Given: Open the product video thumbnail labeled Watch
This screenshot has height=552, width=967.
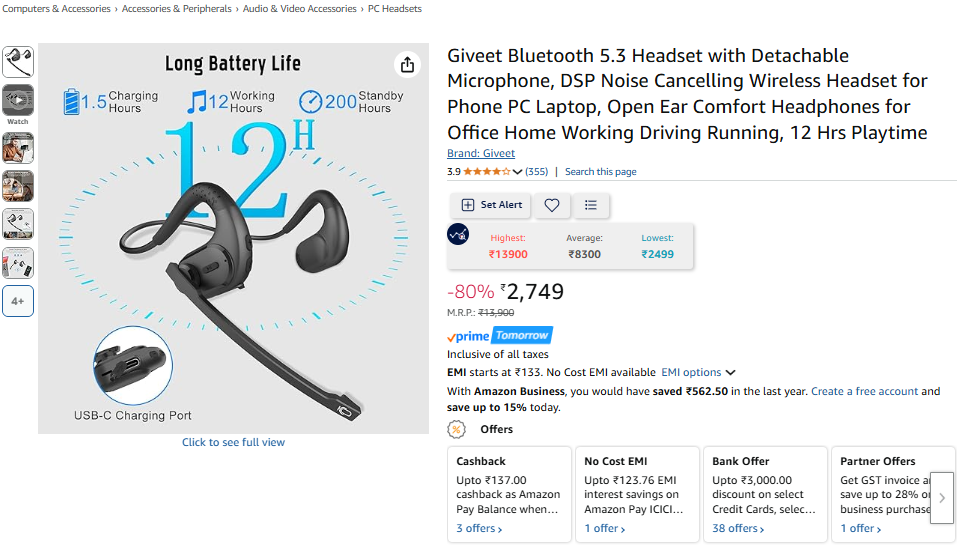Looking at the screenshot, I should [x=18, y=104].
